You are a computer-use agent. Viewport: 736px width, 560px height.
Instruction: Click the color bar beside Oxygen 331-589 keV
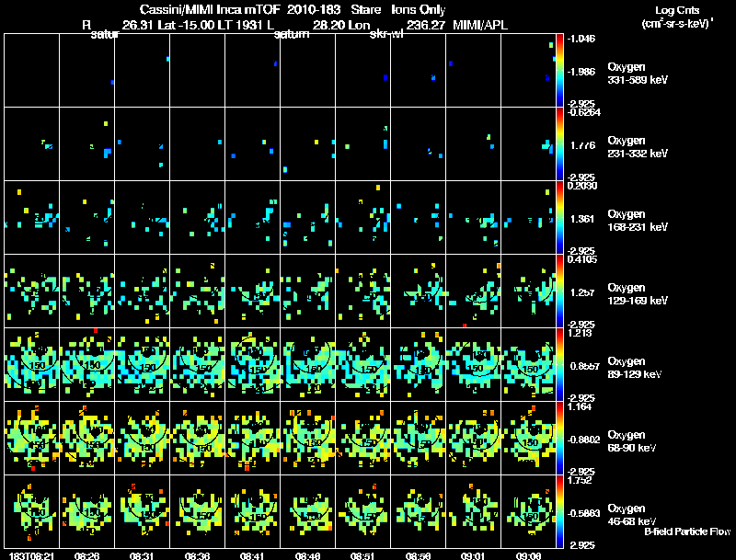point(561,70)
